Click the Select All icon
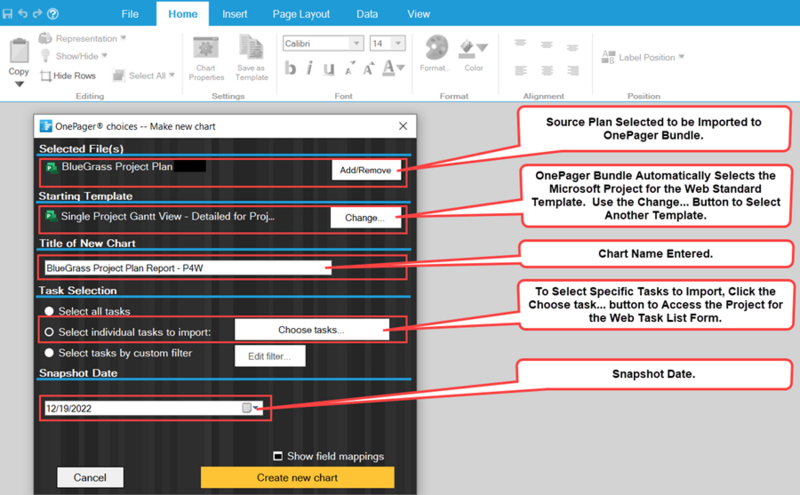Screen dimensions: 800x495 click(118, 76)
